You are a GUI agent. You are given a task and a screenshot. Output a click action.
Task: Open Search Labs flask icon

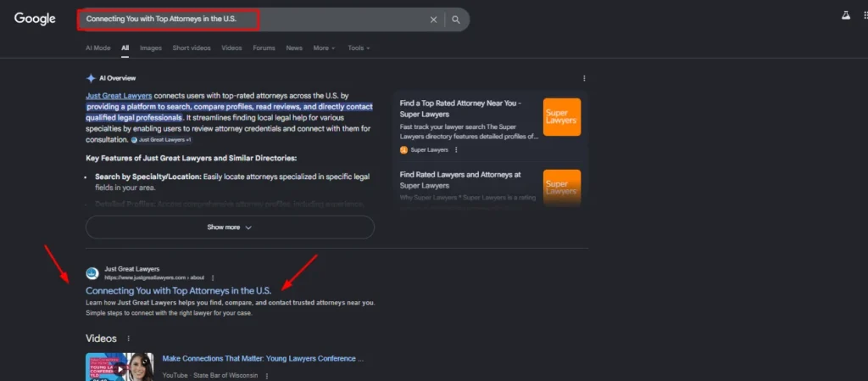845,15
